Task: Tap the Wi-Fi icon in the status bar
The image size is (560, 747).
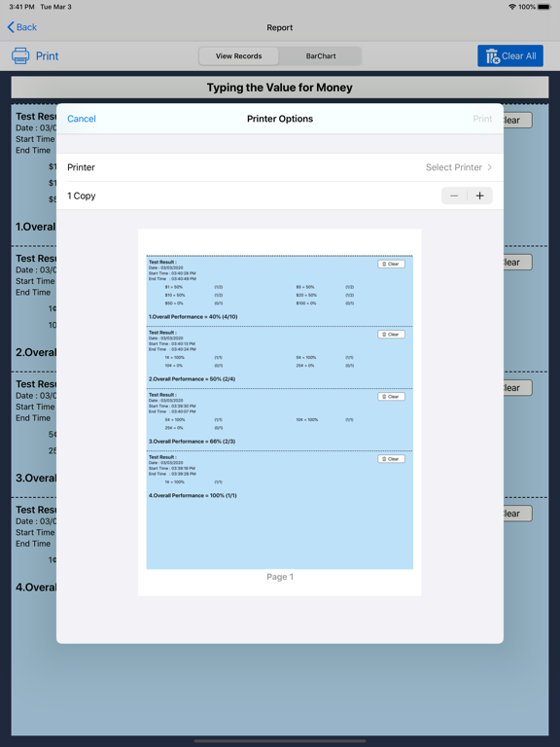Action: pyautogui.click(x=512, y=7)
